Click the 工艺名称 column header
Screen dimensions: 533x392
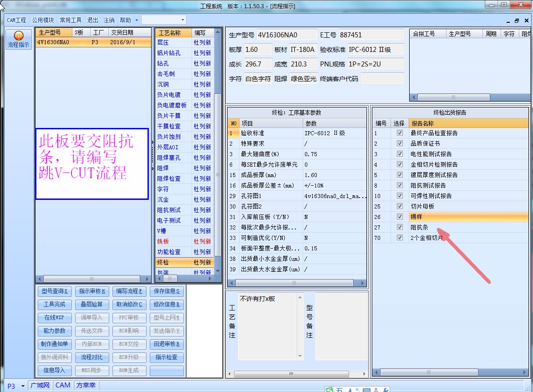173,33
